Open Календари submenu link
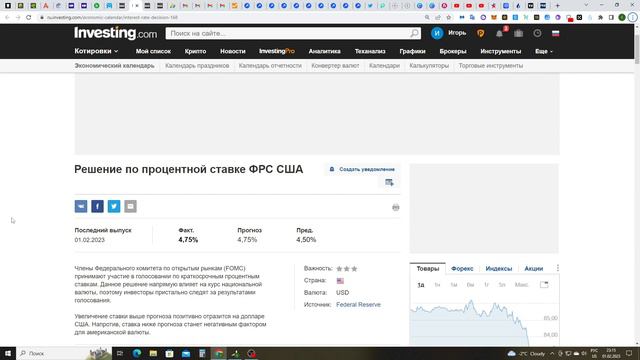Screen dimensions: 640x360 click(x=384, y=66)
